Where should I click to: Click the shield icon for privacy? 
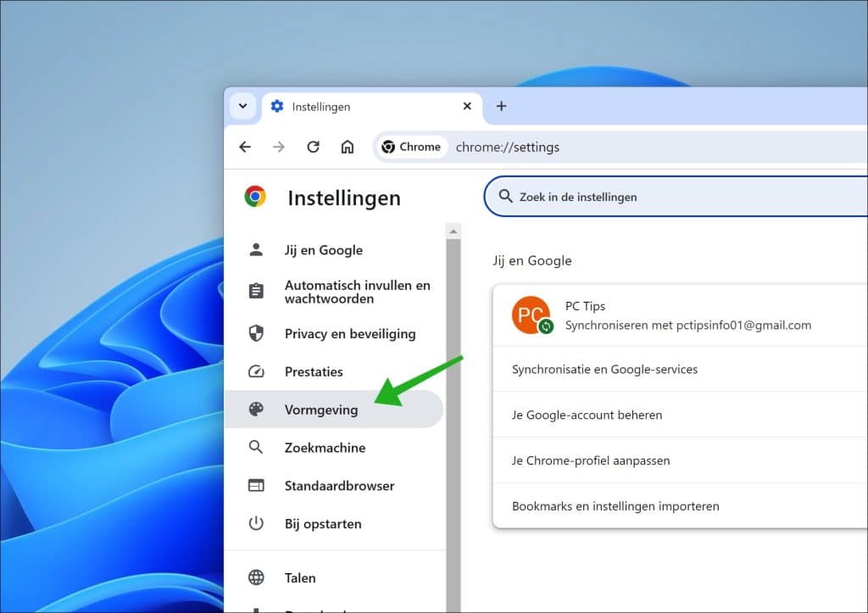click(256, 333)
